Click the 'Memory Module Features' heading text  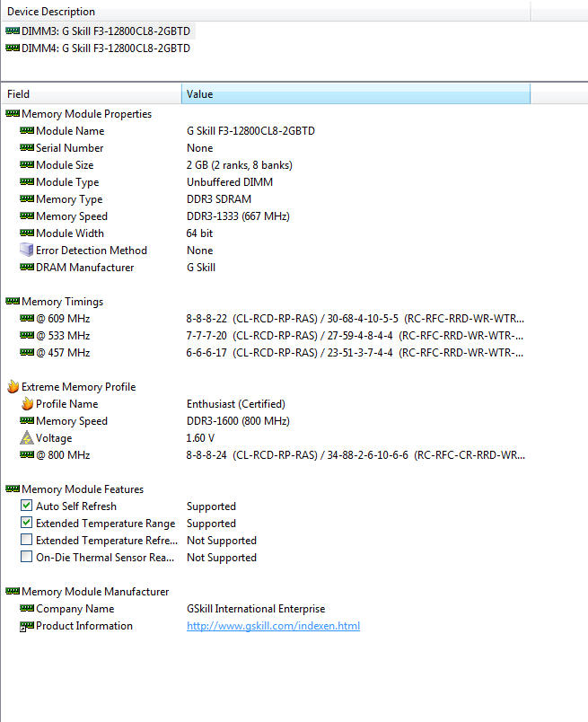tap(83, 489)
